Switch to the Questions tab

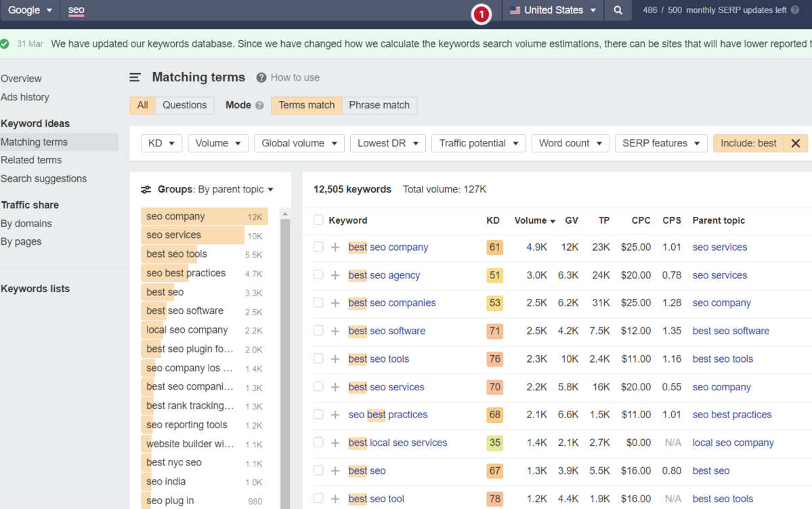184,105
